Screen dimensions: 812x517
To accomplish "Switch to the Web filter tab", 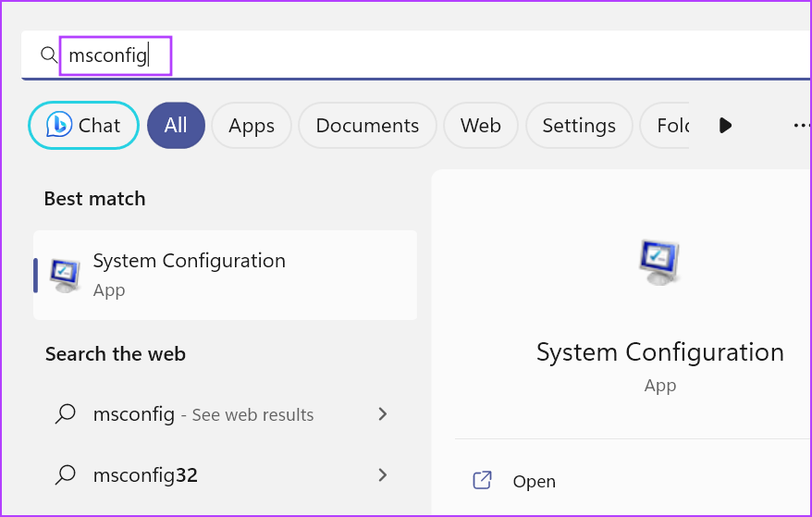I will pyautogui.click(x=481, y=126).
